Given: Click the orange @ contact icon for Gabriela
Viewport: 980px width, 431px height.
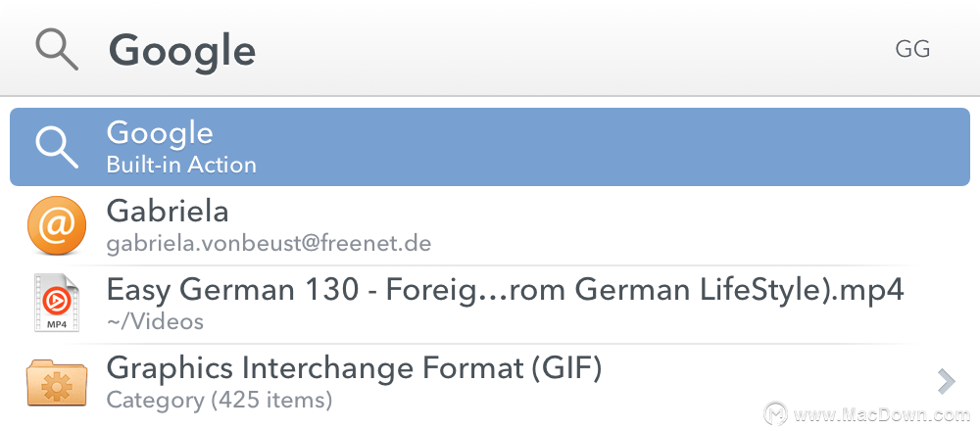Looking at the screenshot, I should 57,225.
